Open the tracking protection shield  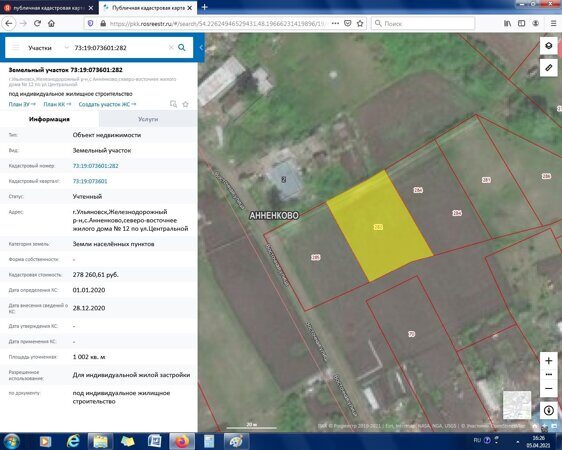(x=90, y=23)
